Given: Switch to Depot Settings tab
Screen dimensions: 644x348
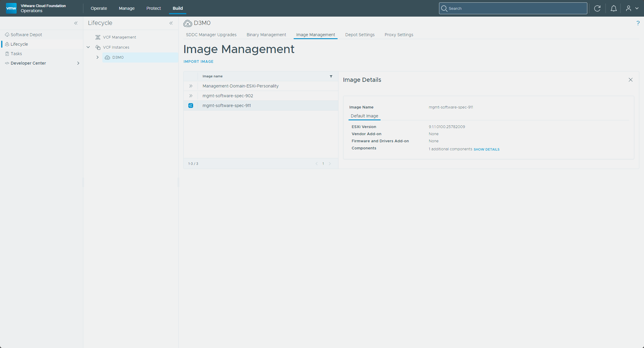Looking at the screenshot, I should pos(360,35).
